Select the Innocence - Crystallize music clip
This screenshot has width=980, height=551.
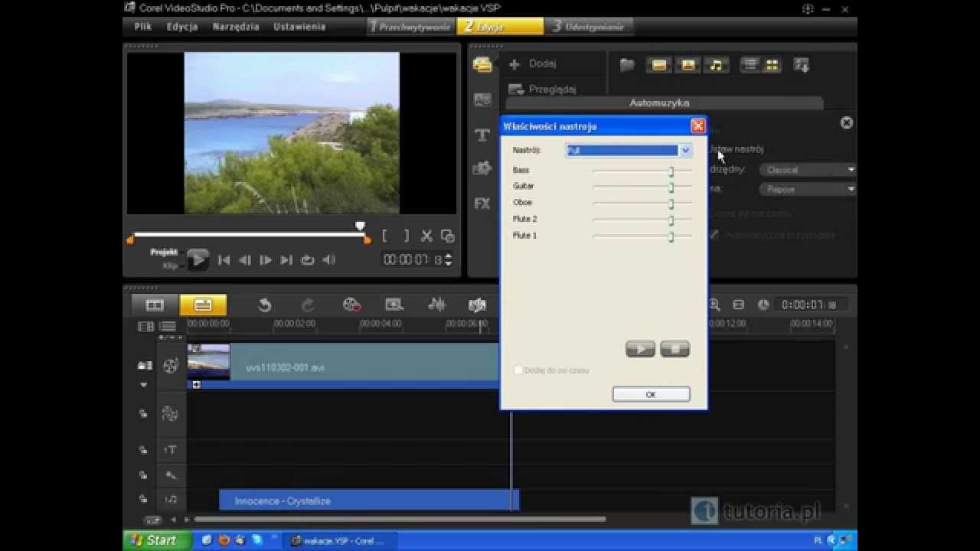click(369, 500)
